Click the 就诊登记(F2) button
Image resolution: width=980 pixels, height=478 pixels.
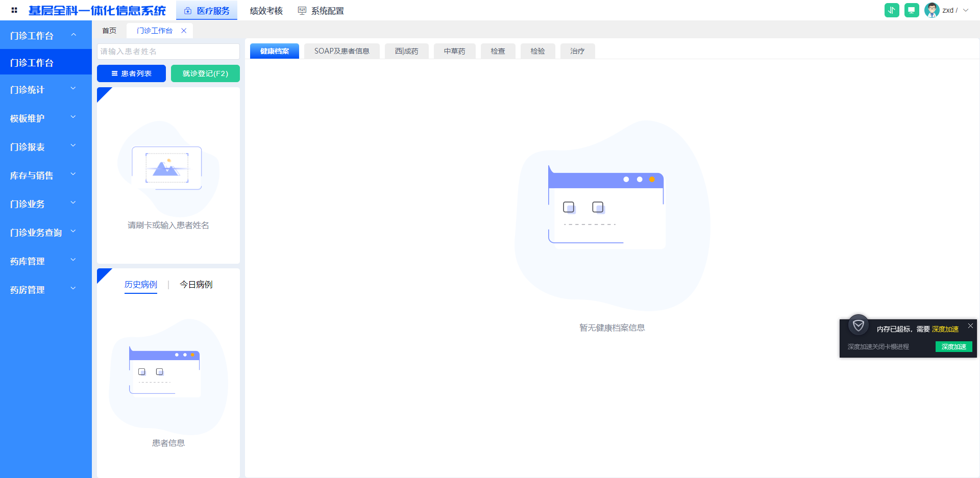205,73
